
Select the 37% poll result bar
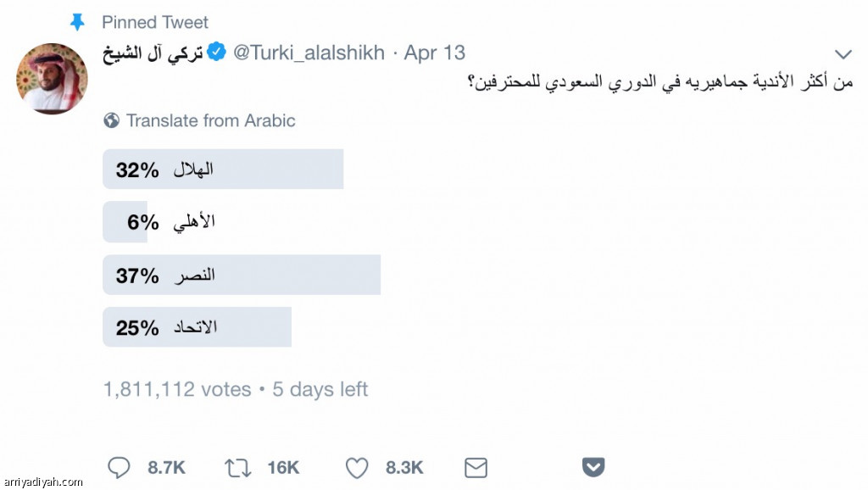tap(242, 276)
